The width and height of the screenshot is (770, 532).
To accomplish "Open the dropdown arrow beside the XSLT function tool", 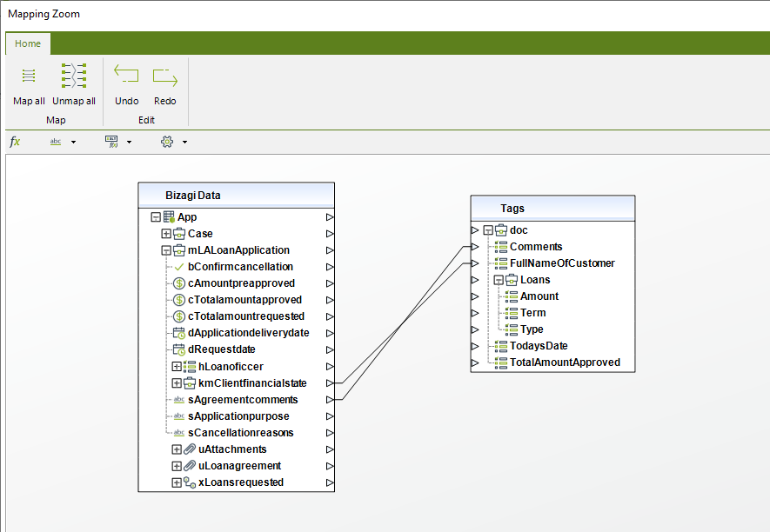I will pos(129,143).
